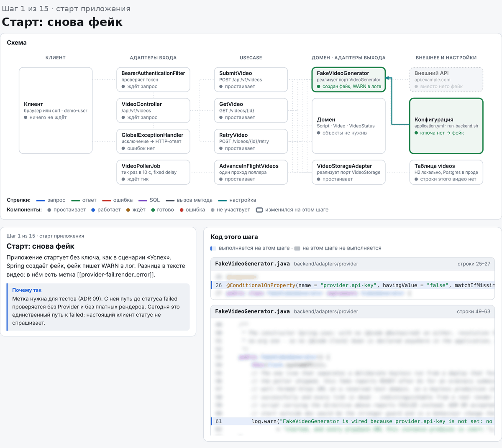Screen dimensions: 502x448
Task: Select the Клиент node in the diagram
Action: point(56,110)
